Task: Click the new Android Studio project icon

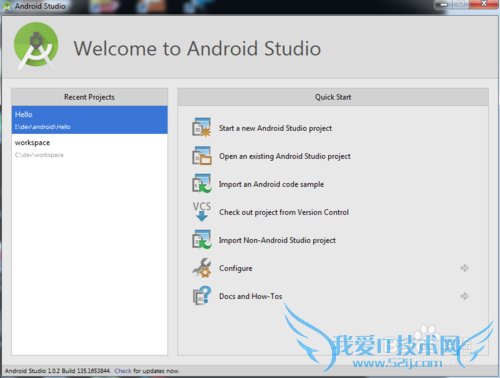Action: point(202,128)
